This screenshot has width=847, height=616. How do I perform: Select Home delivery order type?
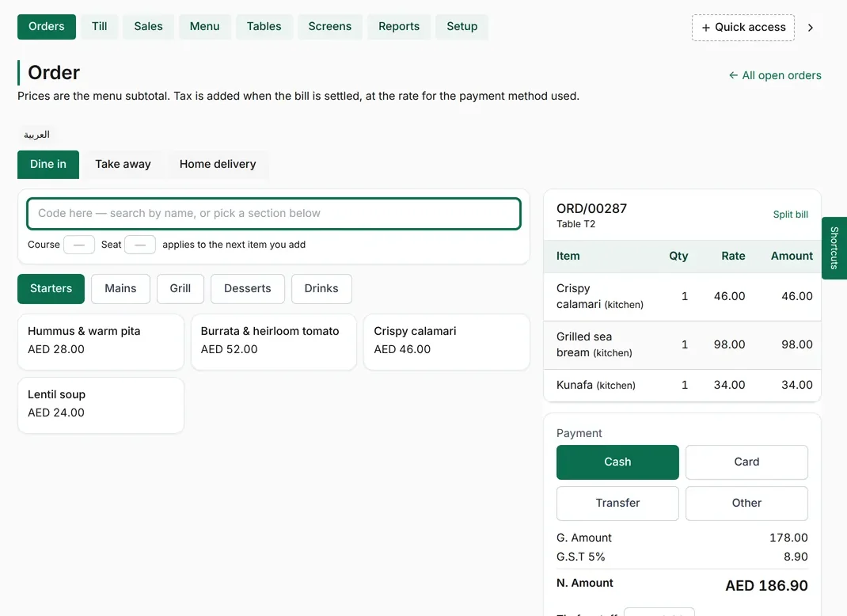pyautogui.click(x=218, y=164)
